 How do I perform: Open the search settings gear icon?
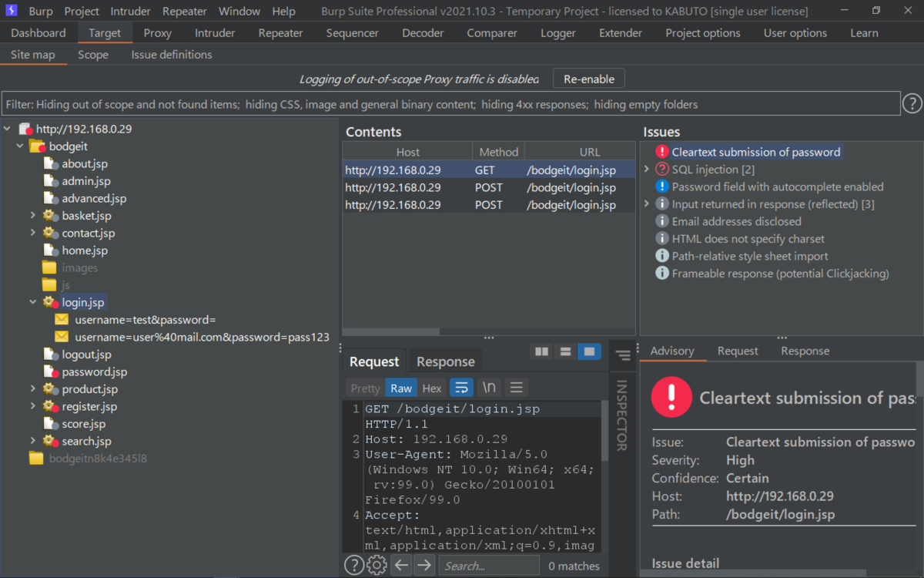pyautogui.click(x=377, y=565)
